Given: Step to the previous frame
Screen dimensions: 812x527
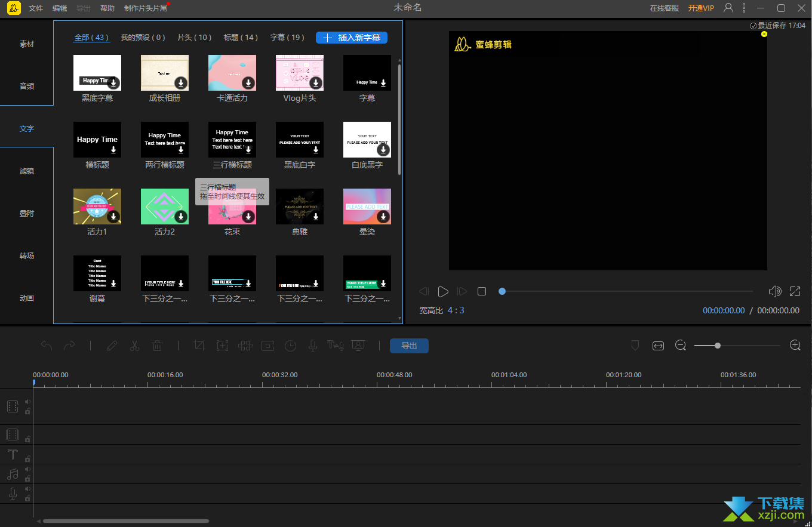Looking at the screenshot, I should coord(424,291).
